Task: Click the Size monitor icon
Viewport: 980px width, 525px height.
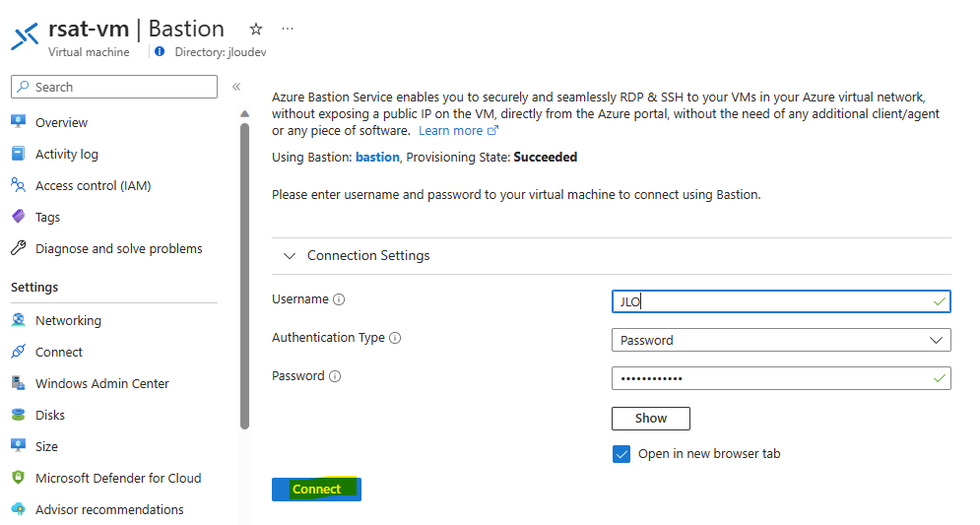Action: pyautogui.click(x=19, y=445)
